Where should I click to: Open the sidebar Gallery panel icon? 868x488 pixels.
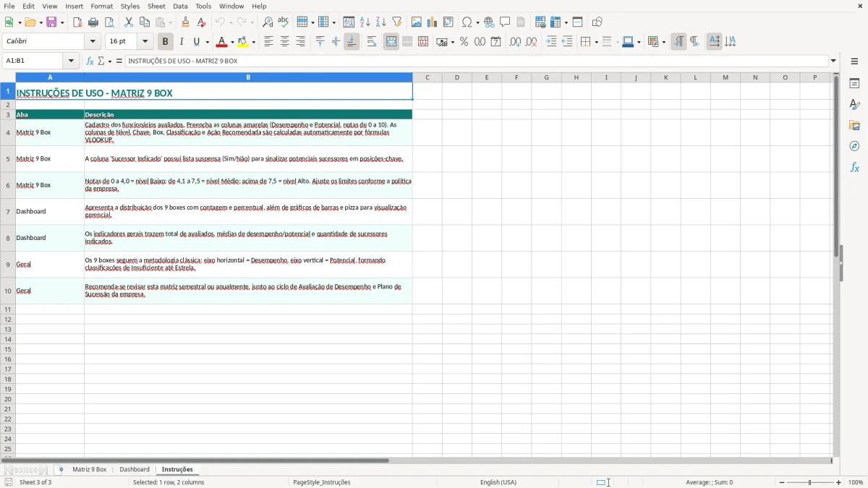(x=854, y=126)
